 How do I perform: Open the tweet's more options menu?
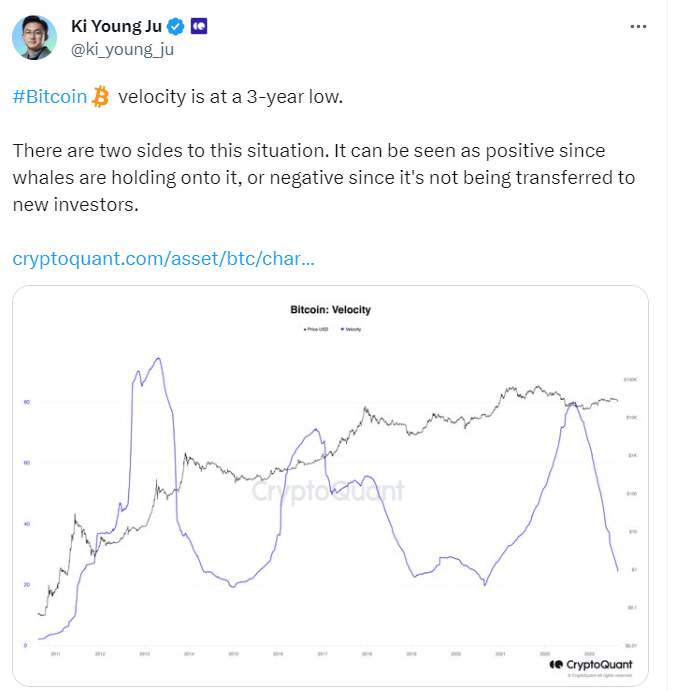point(638,27)
